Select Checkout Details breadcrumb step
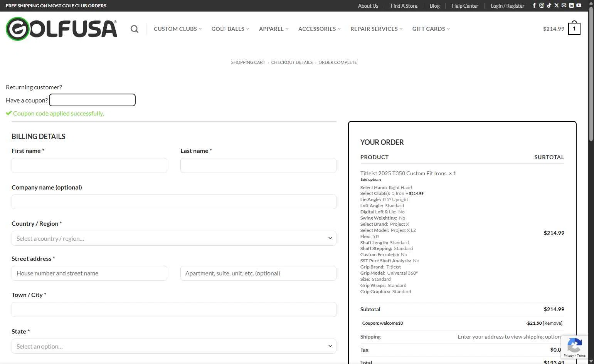This screenshot has width=594, height=364. point(292,62)
